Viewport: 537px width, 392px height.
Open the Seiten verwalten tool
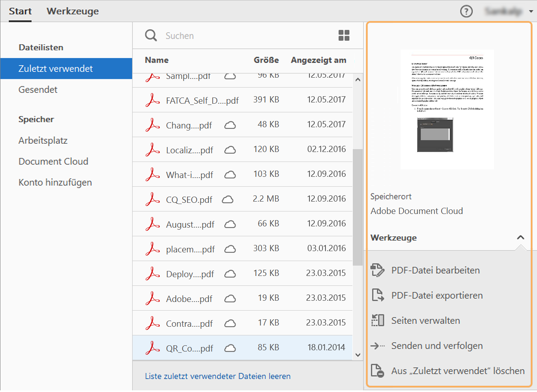click(x=425, y=321)
